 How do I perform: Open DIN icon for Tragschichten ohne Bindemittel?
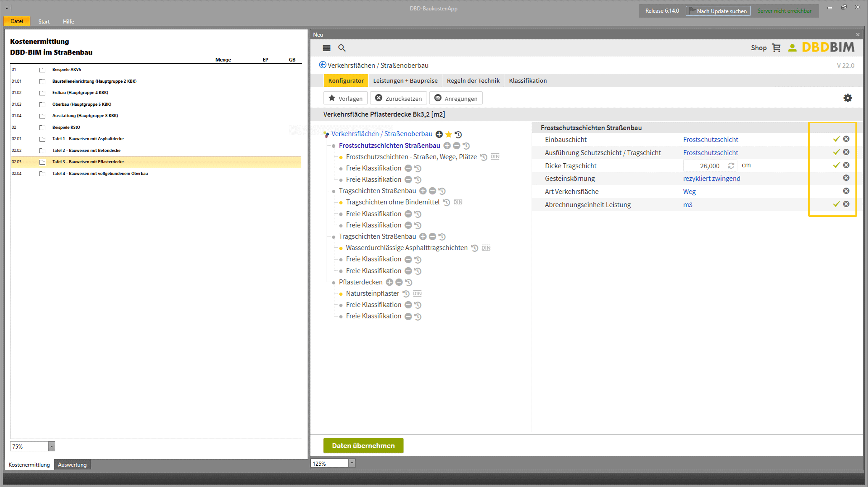[x=458, y=202]
